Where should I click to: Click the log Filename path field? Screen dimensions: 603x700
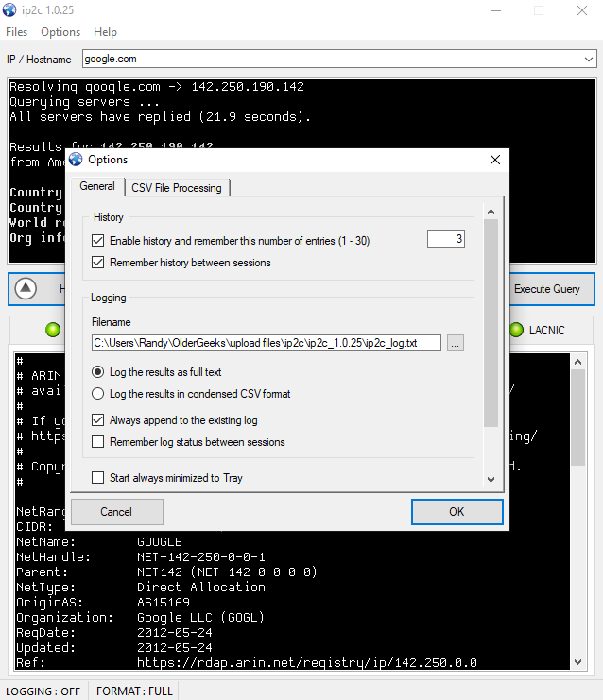pos(267,343)
